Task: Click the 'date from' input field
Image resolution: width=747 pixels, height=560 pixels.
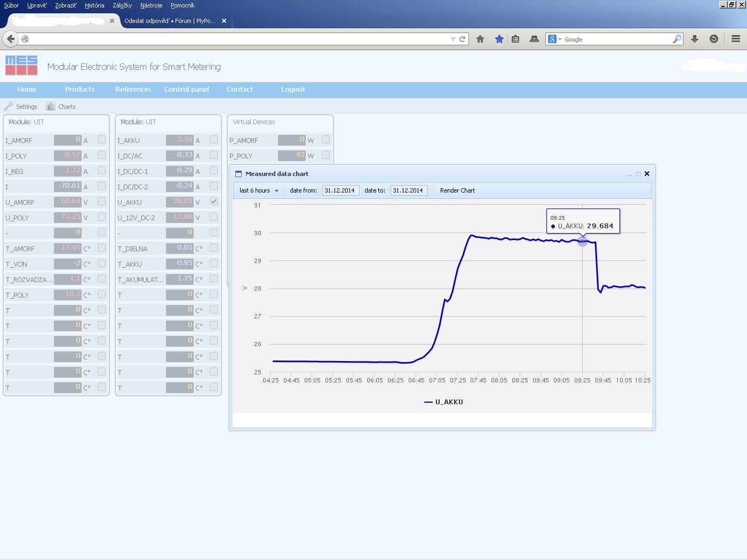Action: coord(340,190)
